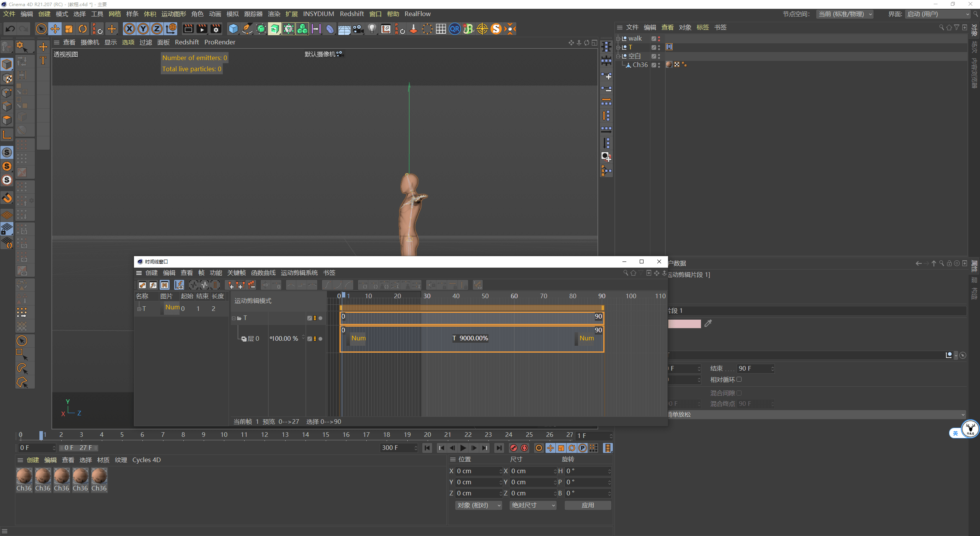
Task: Add a Camera object from toolbar
Action: click(x=358, y=29)
